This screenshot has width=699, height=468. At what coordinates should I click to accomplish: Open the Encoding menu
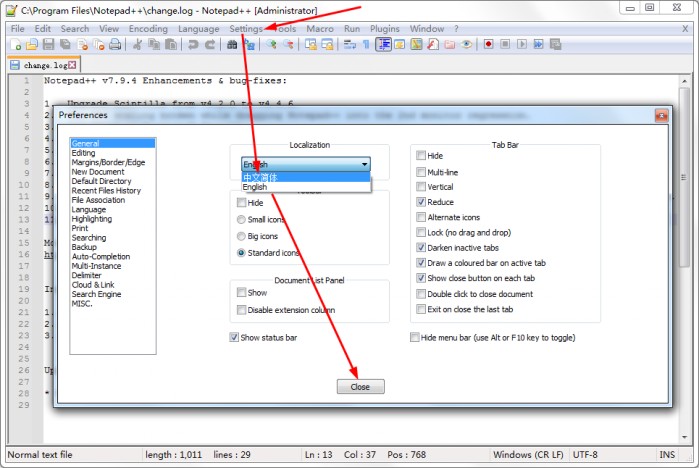coord(148,29)
